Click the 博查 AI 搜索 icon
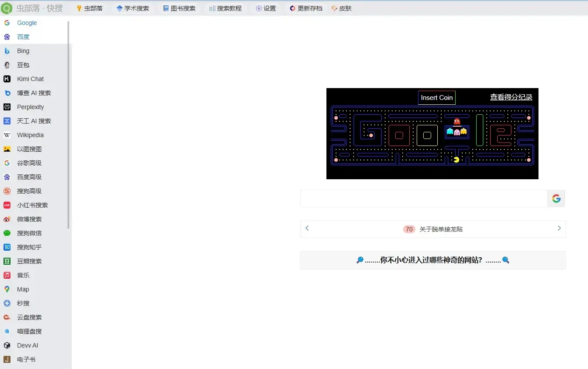This screenshot has height=369, width=588. pyautogui.click(x=7, y=93)
